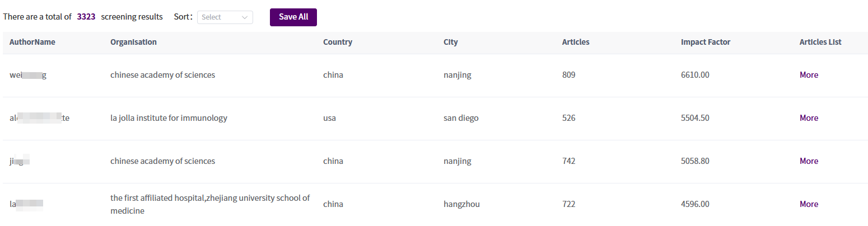Select the la jolla institute for immunology cell
The image size is (868, 226).
pos(169,118)
